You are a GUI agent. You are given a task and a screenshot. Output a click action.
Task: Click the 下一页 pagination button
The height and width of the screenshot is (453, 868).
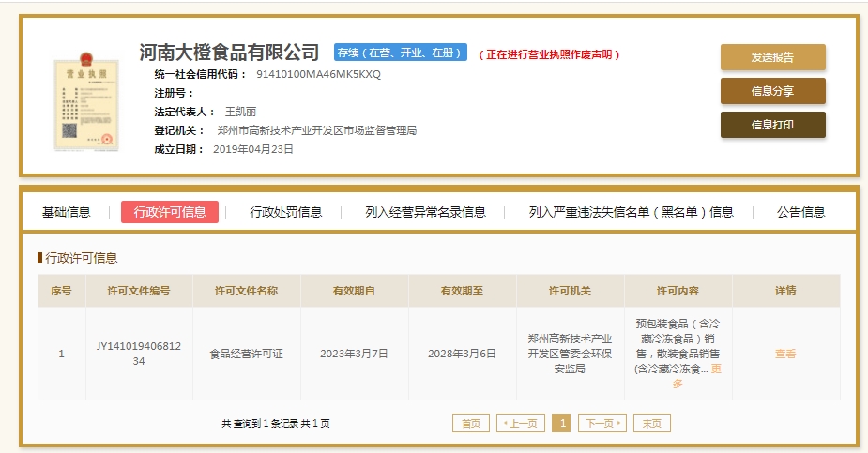tap(602, 423)
